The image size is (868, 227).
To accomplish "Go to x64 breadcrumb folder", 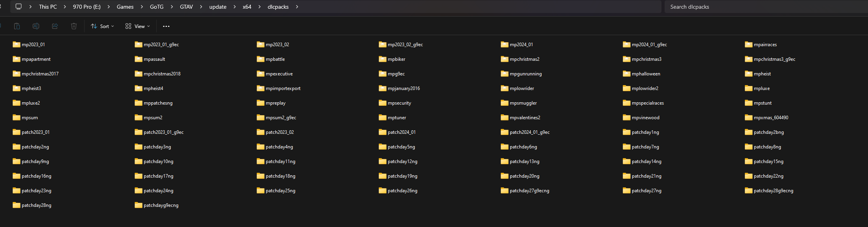I will coord(247,7).
